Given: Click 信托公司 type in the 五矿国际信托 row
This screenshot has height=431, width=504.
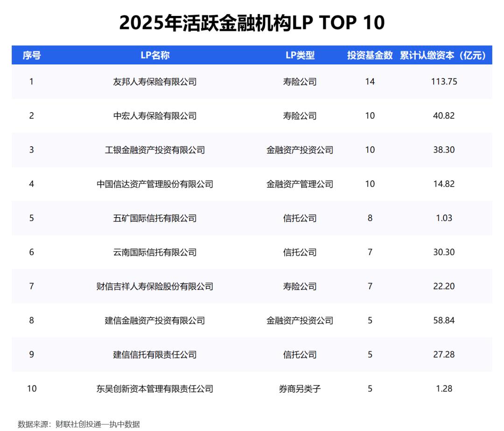Looking at the screenshot, I should [300, 218].
